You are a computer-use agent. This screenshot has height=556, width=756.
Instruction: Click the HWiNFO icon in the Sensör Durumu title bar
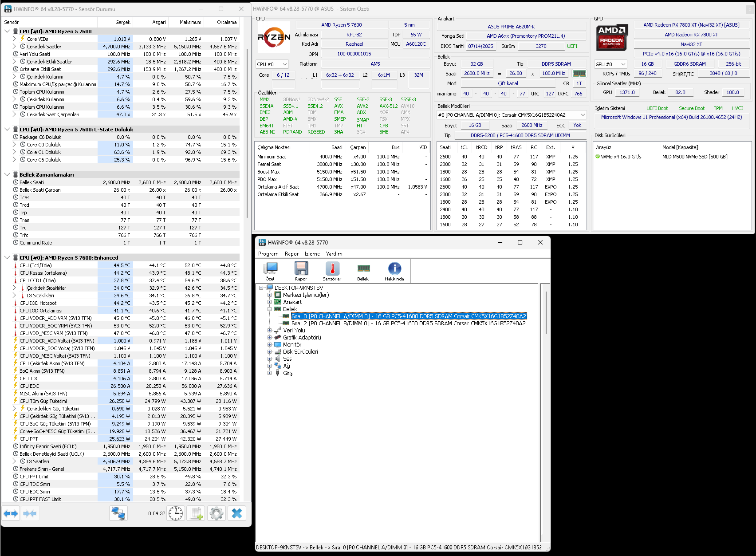[x=8, y=9]
